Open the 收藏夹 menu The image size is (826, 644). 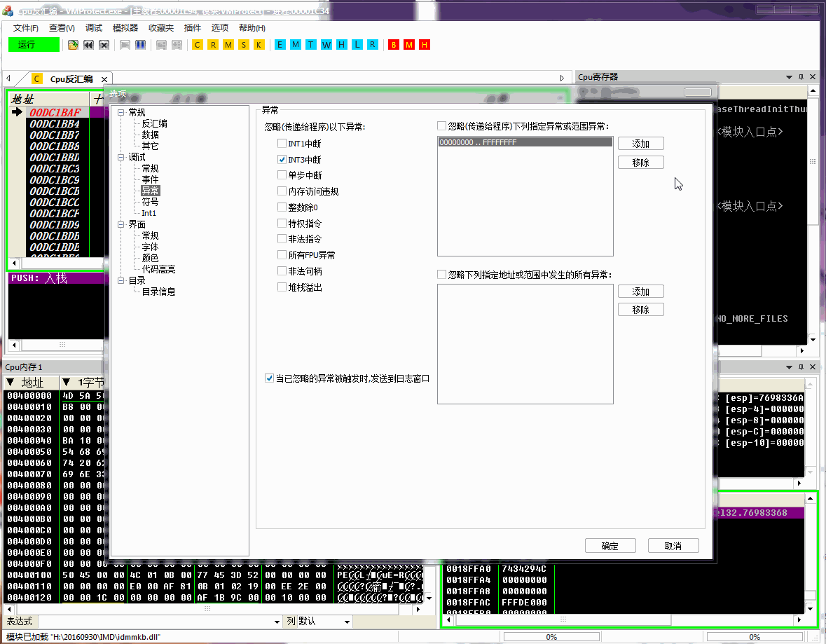click(x=161, y=28)
